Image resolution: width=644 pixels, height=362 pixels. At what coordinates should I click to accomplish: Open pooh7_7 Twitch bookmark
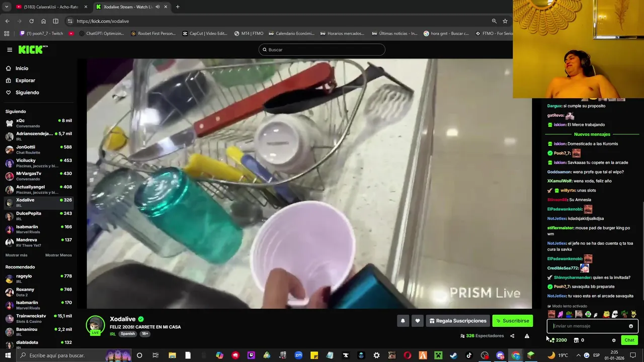41,34
